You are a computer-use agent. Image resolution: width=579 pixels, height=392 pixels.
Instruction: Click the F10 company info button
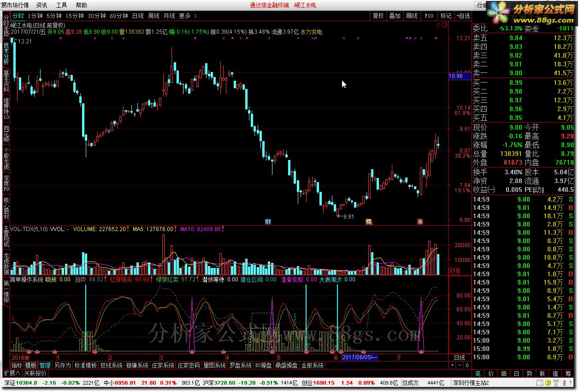tap(429, 16)
